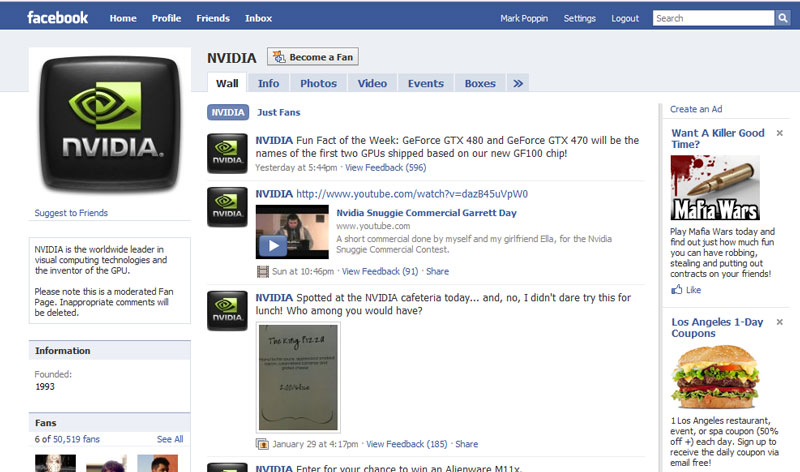This screenshot has width=800, height=472.
Task: Expand more tabs with double chevron
Action: (x=518, y=83)
